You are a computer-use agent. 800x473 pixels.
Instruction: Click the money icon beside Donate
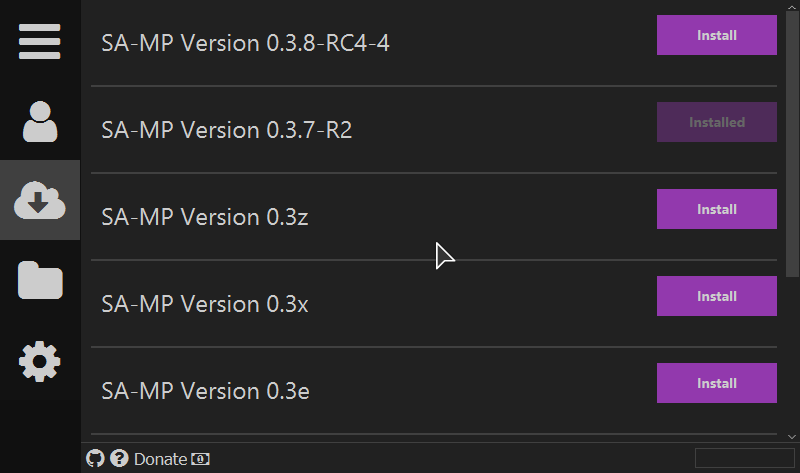point(200,459)
